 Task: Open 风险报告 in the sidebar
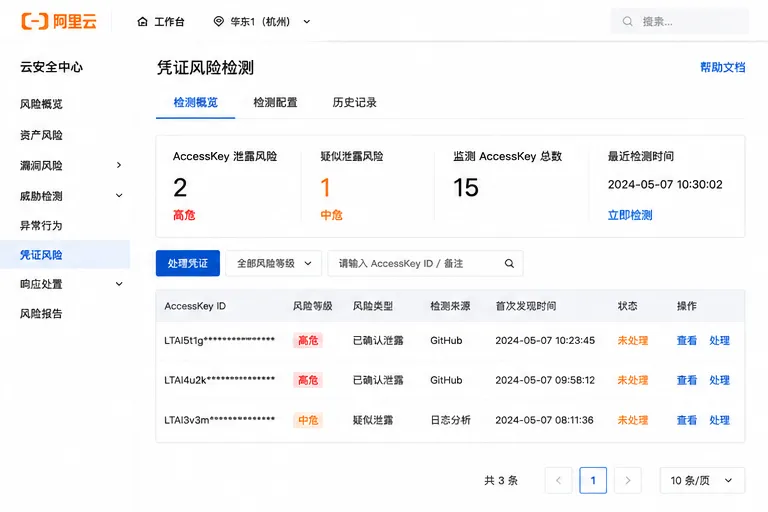[x=41, y=314]
